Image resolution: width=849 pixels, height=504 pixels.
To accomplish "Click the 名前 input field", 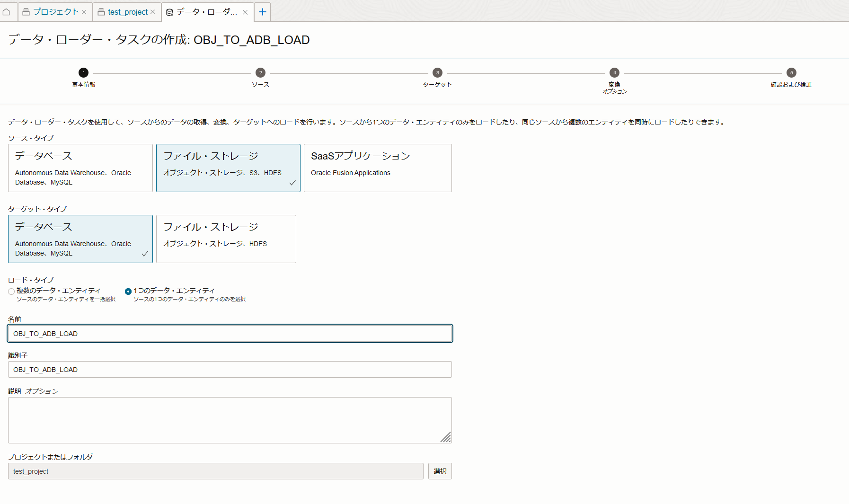I will pos(230,334).
